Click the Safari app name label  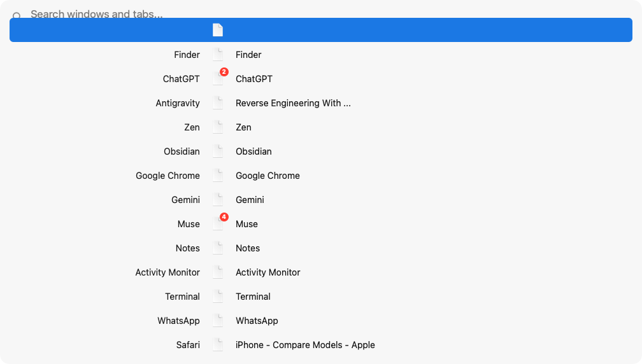click(x=188, y=344)
